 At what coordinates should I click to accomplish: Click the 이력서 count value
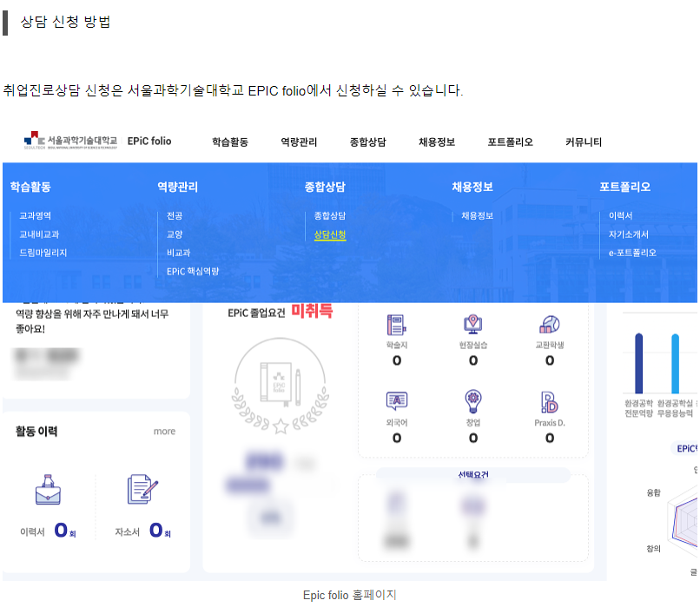click(x=61, y=530)
